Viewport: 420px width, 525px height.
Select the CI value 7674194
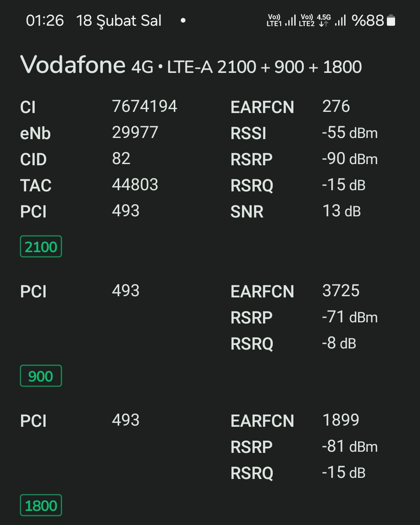click(145, 106)
